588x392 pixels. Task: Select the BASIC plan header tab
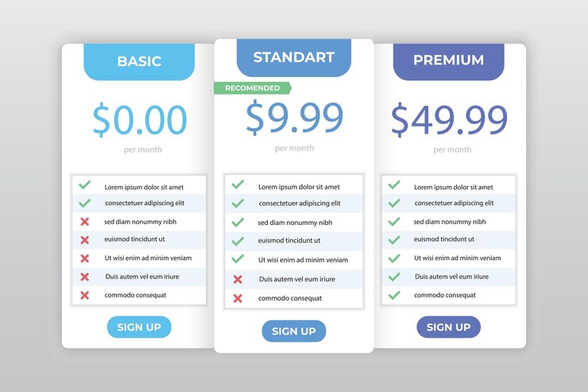tap(139, 62)
